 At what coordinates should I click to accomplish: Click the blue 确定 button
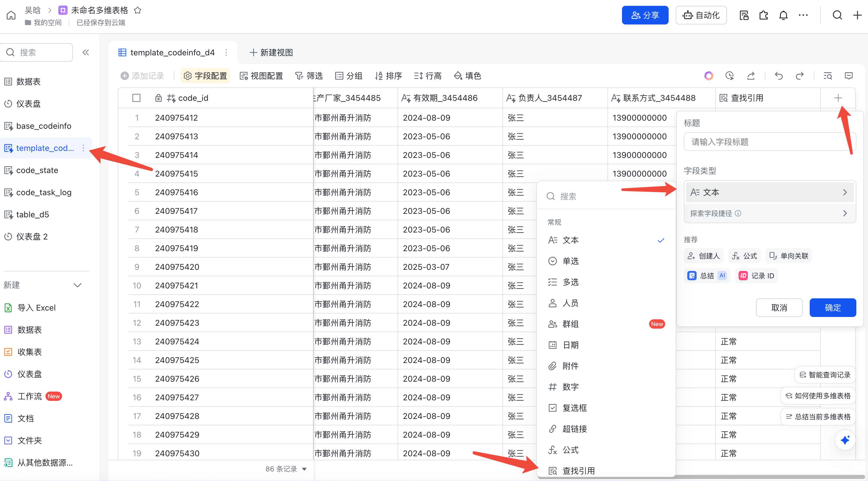[x=833, y=308]
